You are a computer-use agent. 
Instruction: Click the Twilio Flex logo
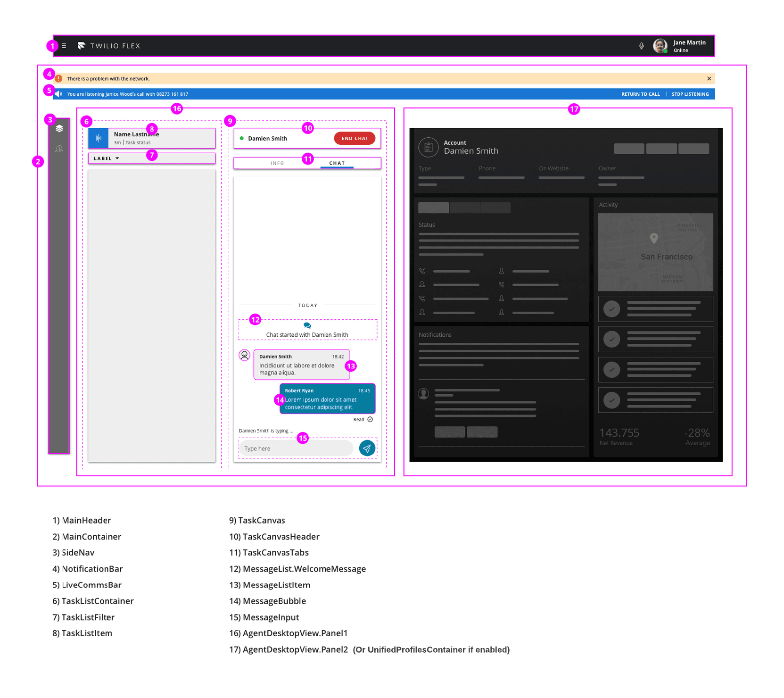click(82, 46)
